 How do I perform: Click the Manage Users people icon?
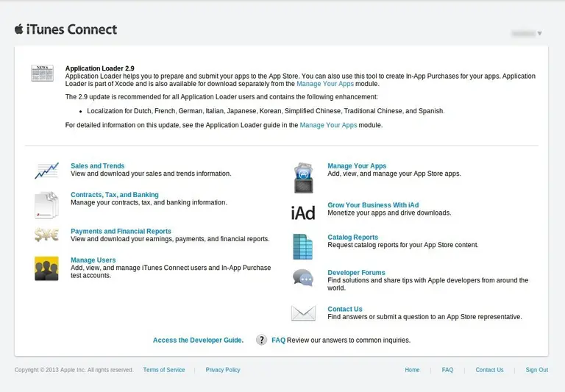(46, 268)
